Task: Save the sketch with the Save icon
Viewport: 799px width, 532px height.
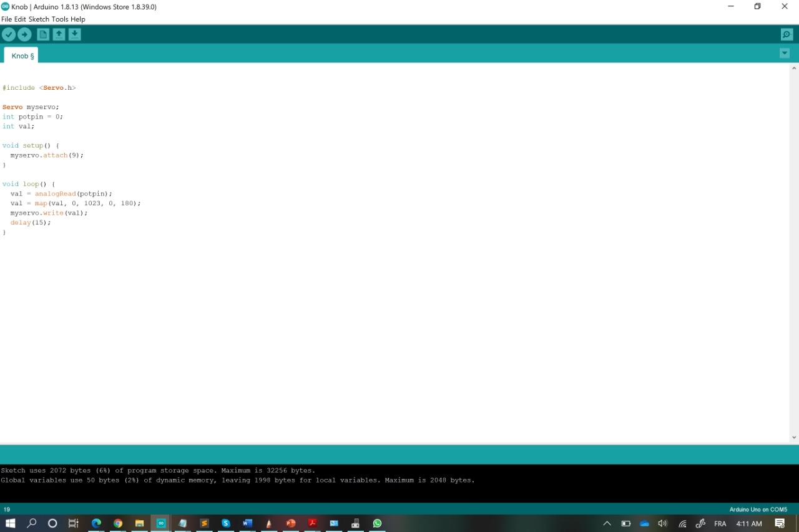Action: (x=74, y=35)
